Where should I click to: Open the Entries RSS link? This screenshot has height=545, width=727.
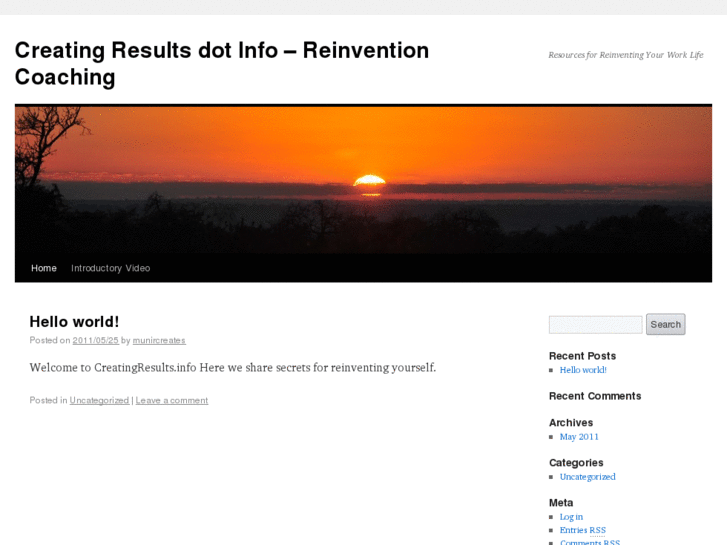pos(583,530)
